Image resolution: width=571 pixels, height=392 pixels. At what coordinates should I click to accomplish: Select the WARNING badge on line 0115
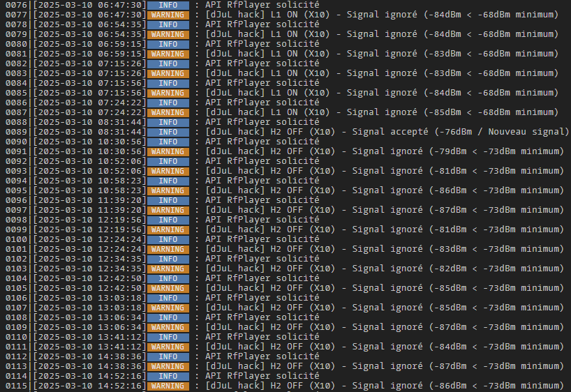pyautogui.click(x=168, y=386)
